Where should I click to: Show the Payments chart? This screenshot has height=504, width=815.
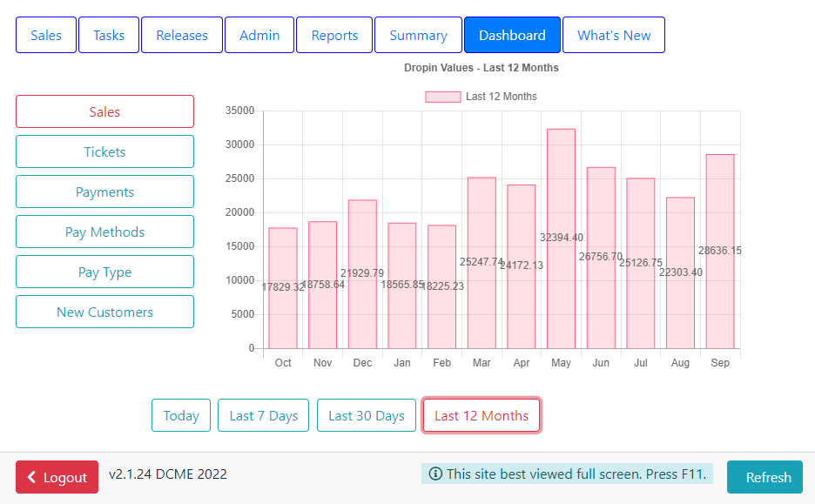[104, 192]
